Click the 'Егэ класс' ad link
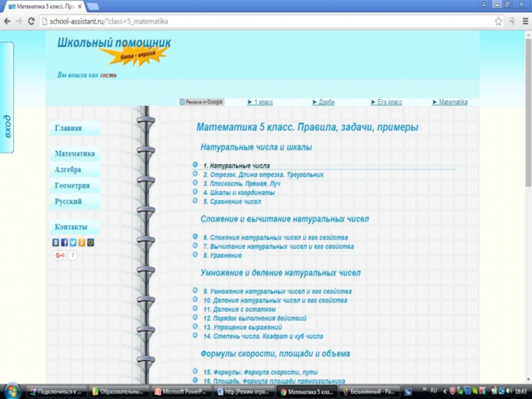Image resolution: width=532 pixels, height=399 pixels. click(x=386, y=102)
